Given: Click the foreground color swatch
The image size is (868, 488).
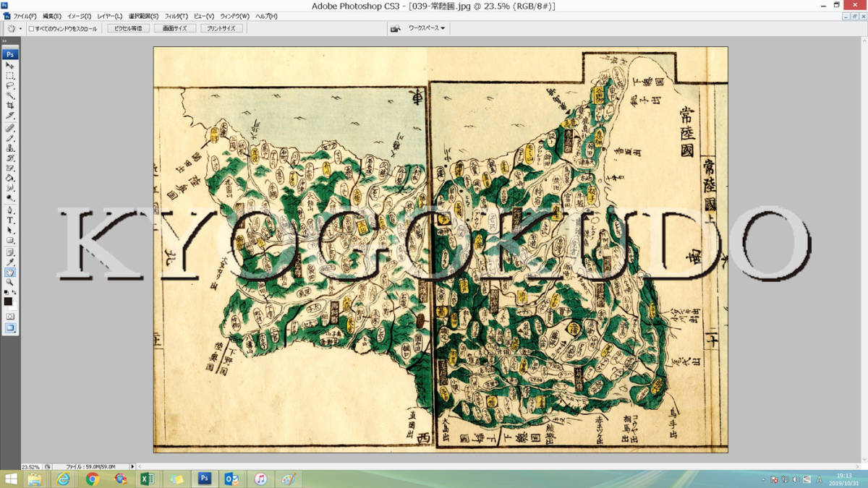Looking at the screenshot, I should (x=8, y=301).
